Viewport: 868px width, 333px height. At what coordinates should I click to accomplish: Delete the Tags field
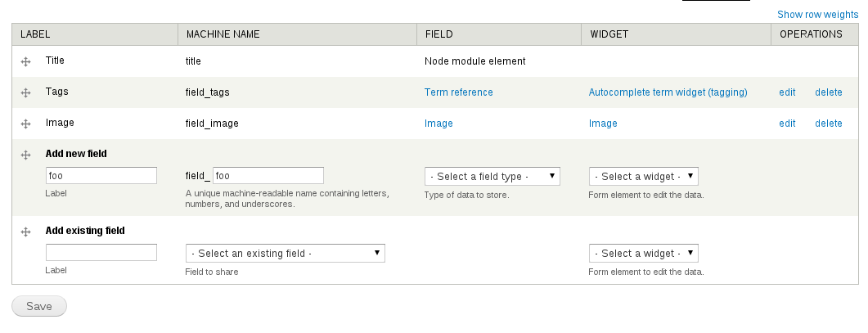pyautogui.click(x=828, y=92)
